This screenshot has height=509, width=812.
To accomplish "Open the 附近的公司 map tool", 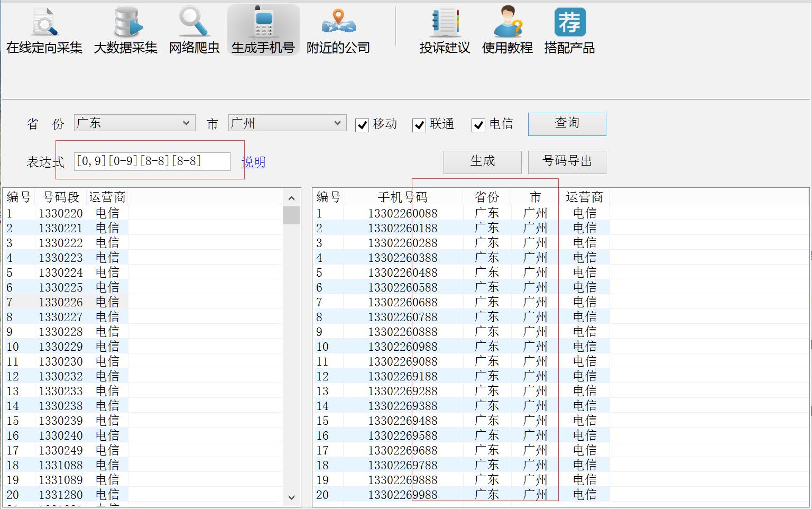I will pyautogui.click(x=338, y=29).
